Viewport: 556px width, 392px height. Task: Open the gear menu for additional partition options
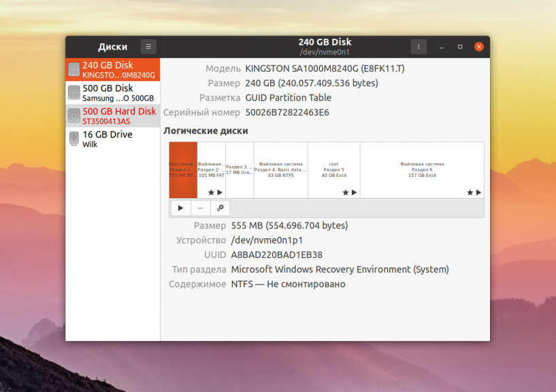pyautogui.click(x=220, y=208)
